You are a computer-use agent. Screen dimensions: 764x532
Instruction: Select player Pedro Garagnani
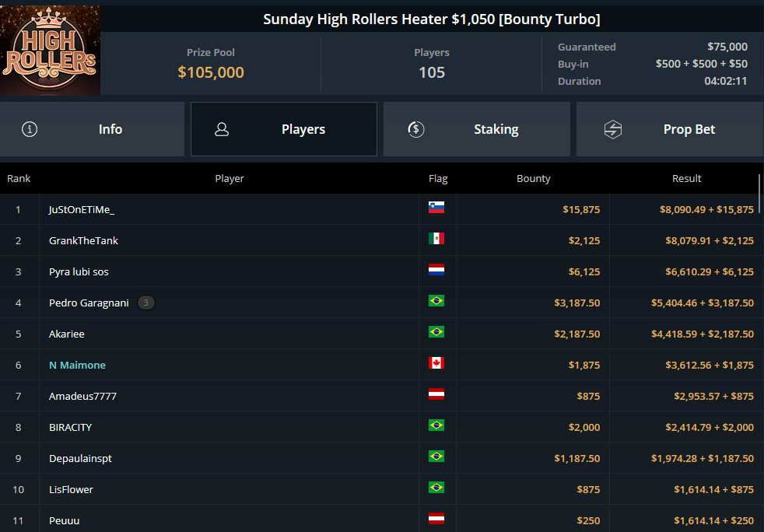(89, 303)
